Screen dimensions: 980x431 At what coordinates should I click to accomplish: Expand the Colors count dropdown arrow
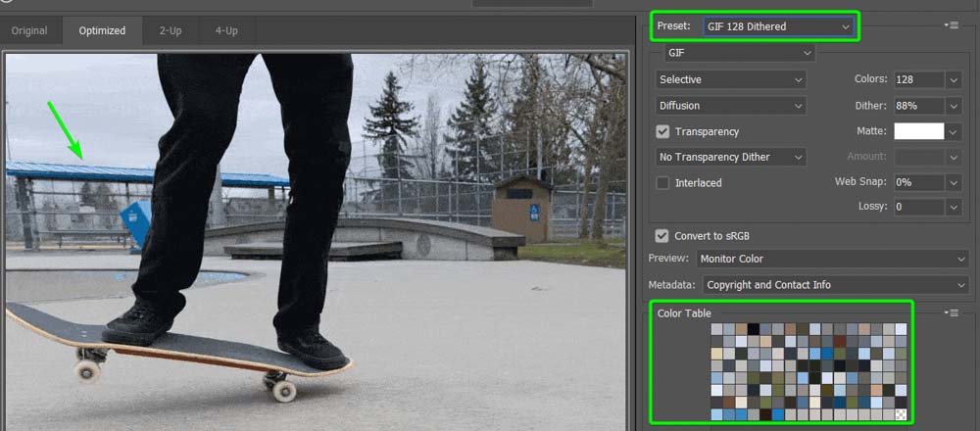click(954, 80)
